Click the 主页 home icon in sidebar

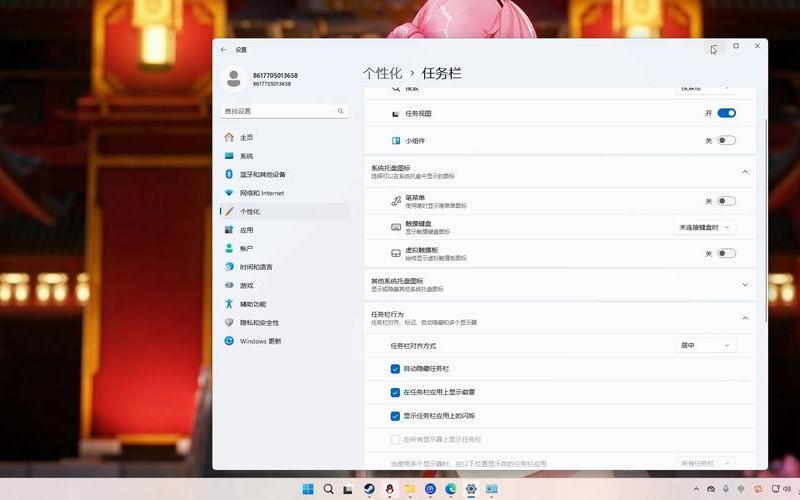(229, 137)
